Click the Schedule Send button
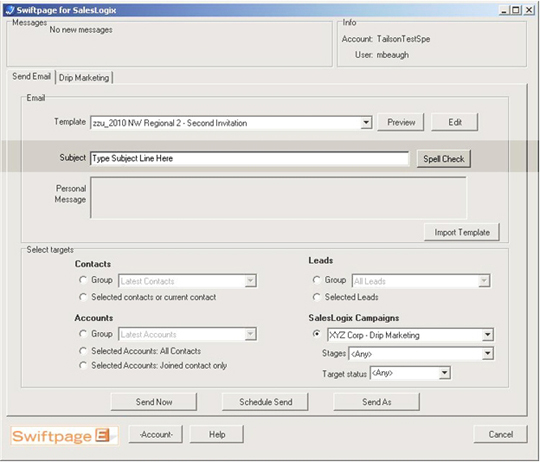The image size is (540, 462). point(265,402)
